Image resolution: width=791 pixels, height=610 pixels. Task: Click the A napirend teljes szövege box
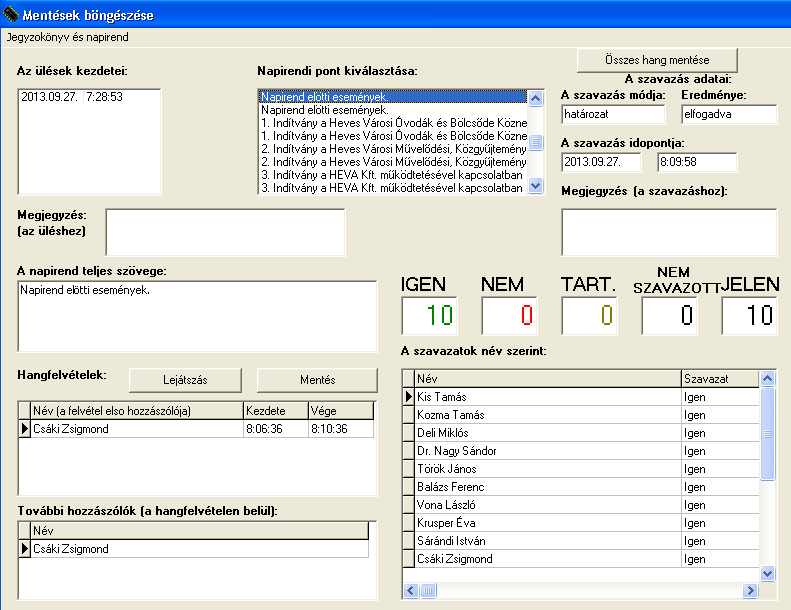coord(197,316)
